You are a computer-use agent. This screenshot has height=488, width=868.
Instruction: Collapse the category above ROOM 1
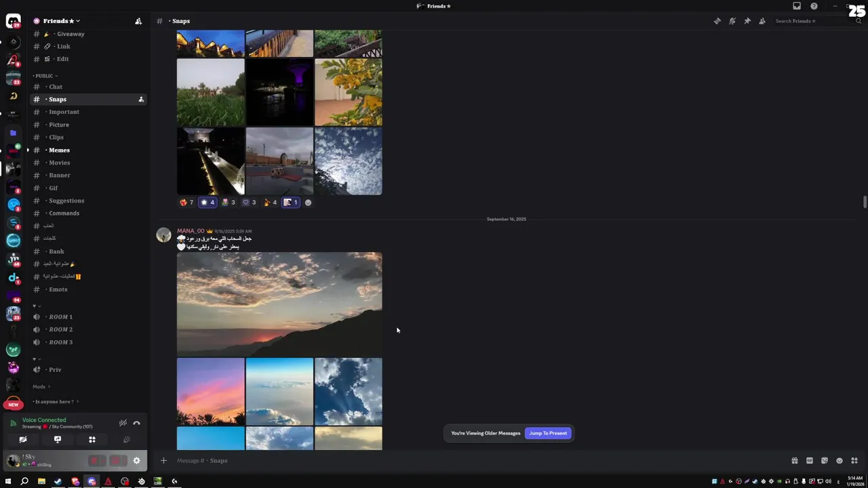(x=36, y=306)
